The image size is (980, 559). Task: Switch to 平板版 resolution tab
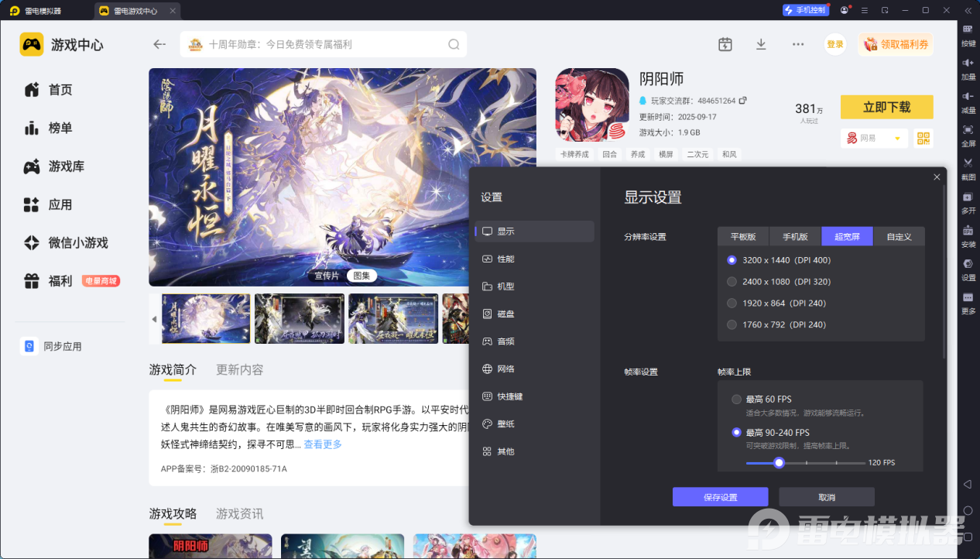click(x=743, y=236)
